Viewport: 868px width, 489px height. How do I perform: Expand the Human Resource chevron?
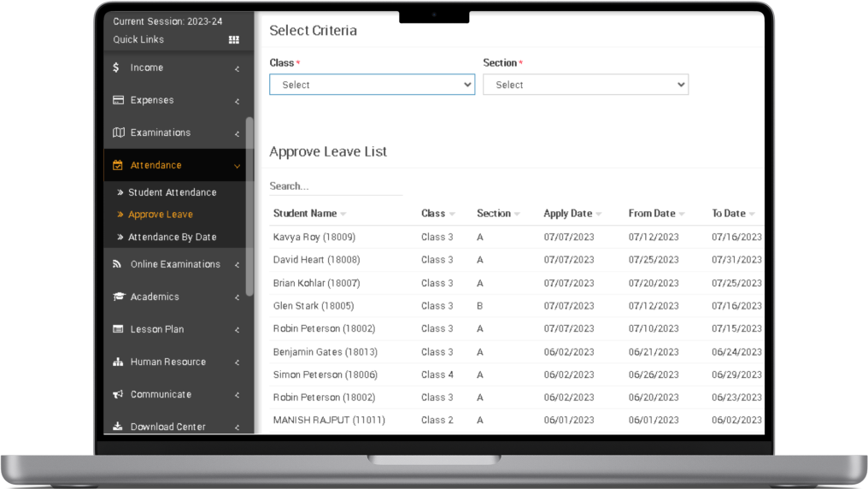pyautogui.click(x=237, y=362)
